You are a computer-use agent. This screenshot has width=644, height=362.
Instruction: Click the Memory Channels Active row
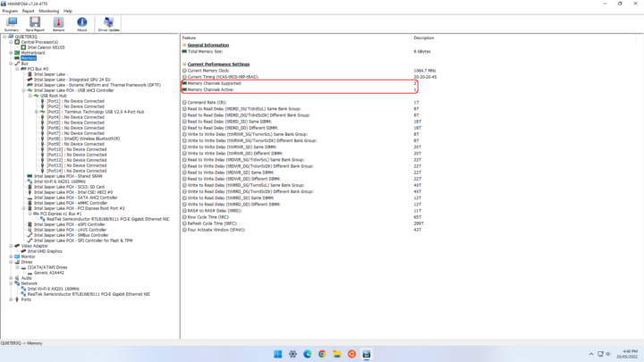click(299, 89)
